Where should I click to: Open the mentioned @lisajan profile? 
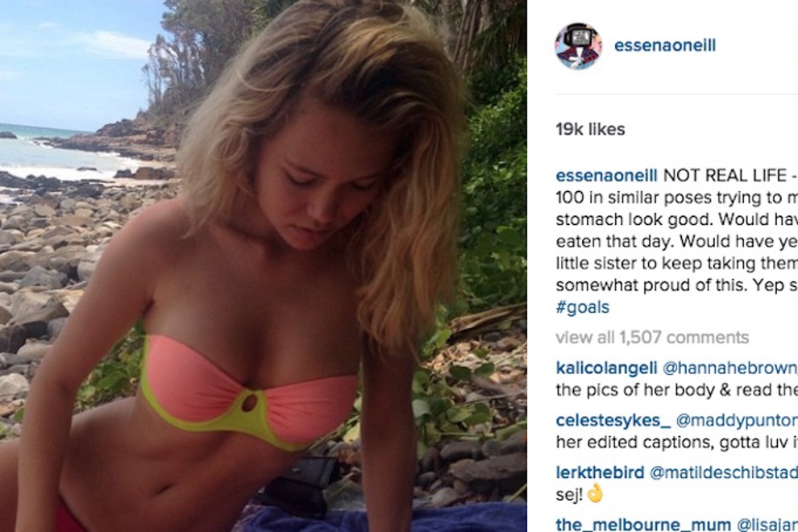tap(767, 524)
